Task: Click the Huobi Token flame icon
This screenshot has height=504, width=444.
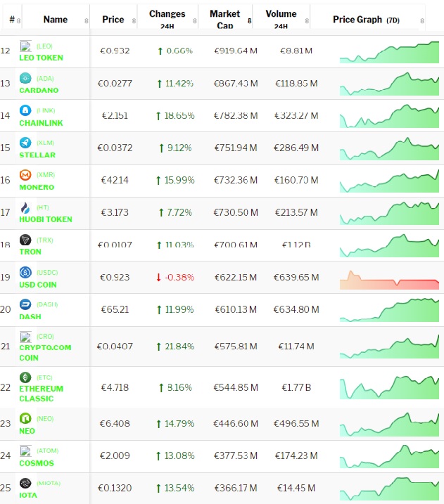Action: (x=25, y=207)
